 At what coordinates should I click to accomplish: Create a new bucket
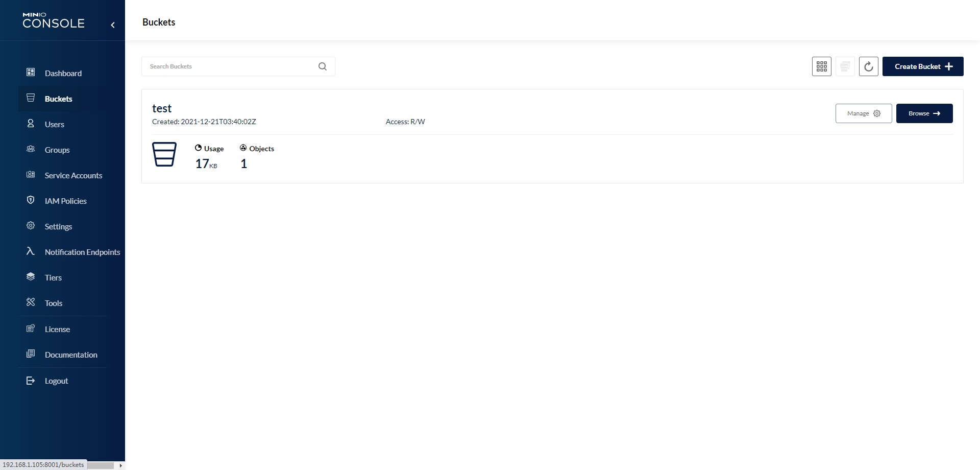(x=923, y=66)
